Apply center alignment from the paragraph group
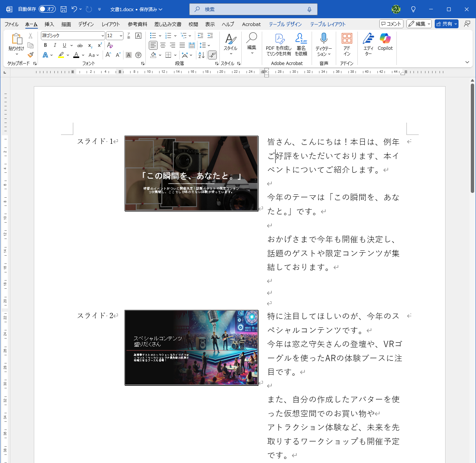The width and height of the screenshot is (476, 463). tap(163, 45)
